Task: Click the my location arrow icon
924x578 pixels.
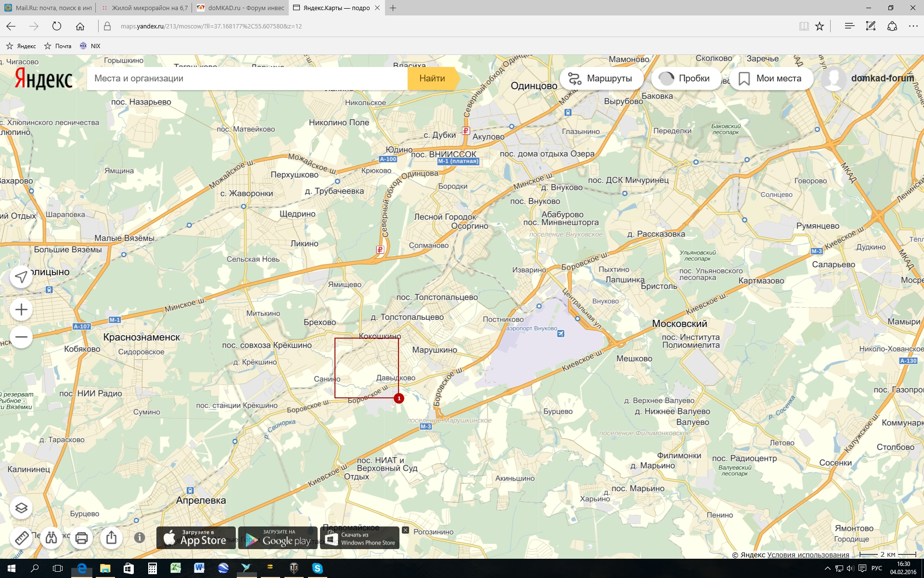Action: (x=21, y=277)
